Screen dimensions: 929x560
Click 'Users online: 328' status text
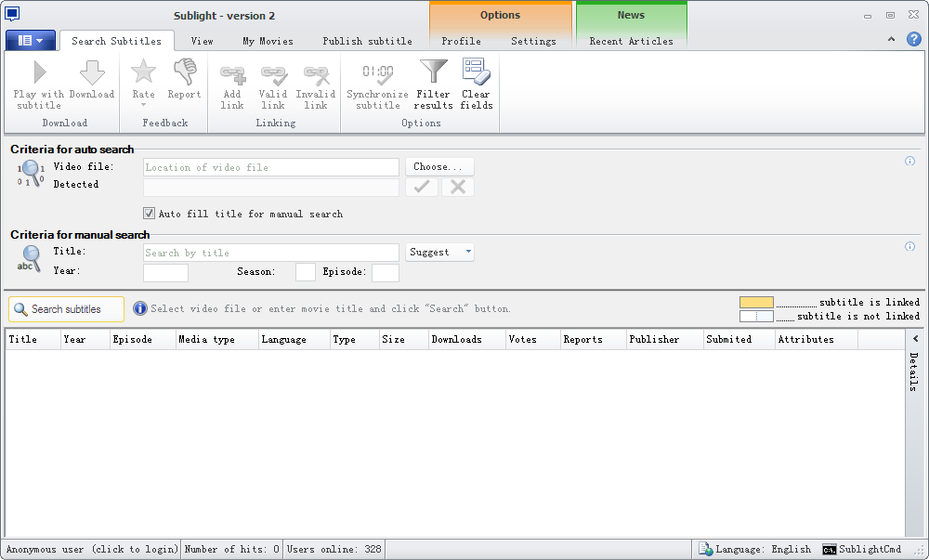(x=334, y=550)
